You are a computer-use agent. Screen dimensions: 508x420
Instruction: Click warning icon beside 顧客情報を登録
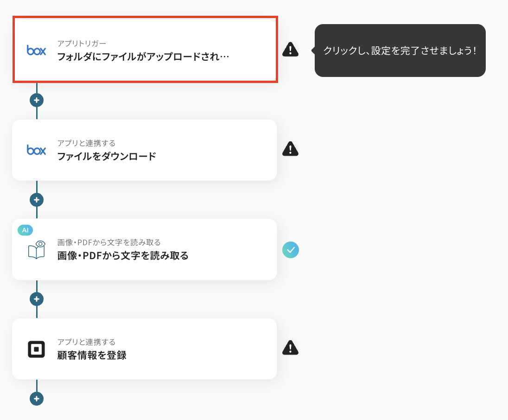coord(291,347)
